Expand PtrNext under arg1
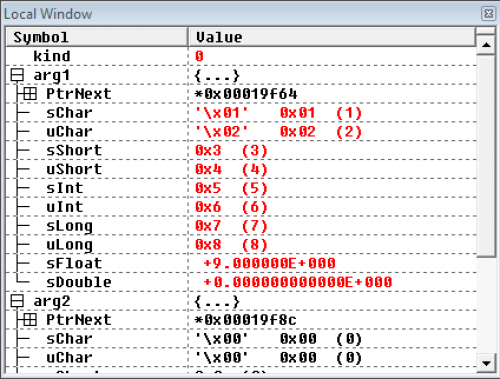This screenshot has width=500, height=379. (x=30, y=94)
